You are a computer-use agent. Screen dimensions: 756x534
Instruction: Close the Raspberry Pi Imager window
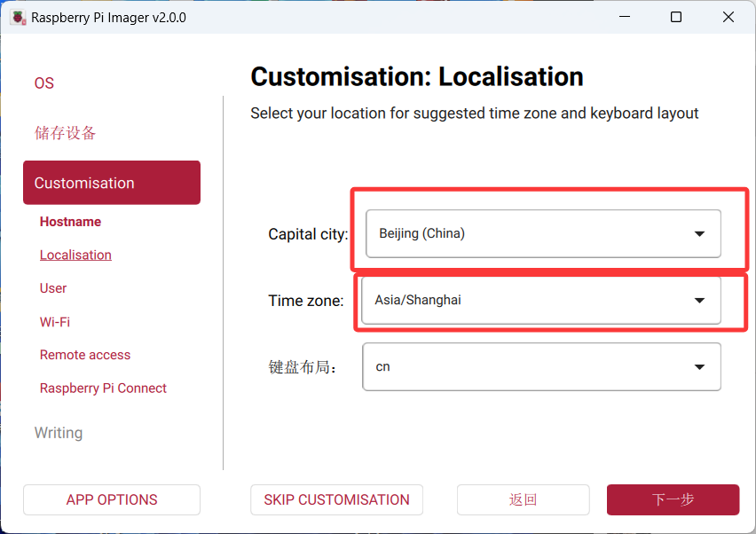728,17
